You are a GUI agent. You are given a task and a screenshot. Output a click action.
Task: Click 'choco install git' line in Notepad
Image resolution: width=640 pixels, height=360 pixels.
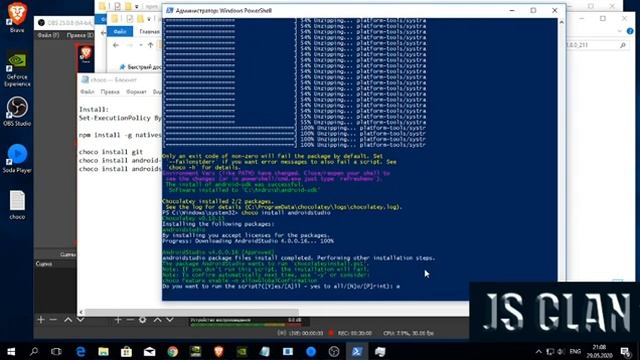point(111,152)
